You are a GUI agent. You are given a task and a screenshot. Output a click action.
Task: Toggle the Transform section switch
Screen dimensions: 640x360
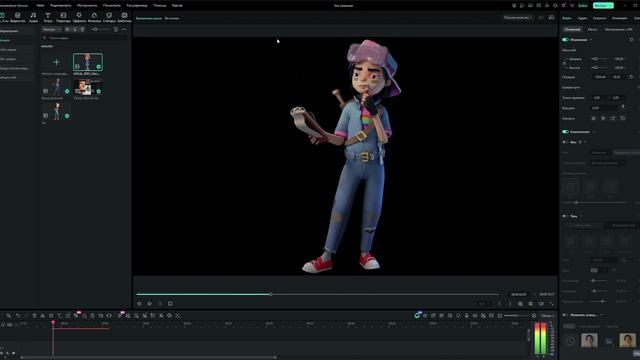coord(565,40)
